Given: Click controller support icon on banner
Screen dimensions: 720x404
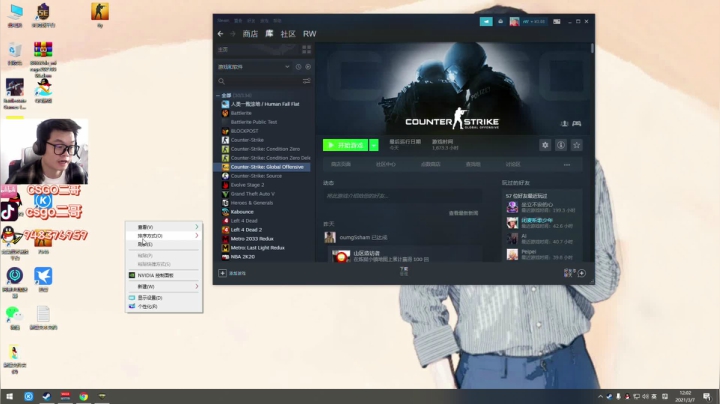Looking at the screenshot, I should tap(577, 123).
